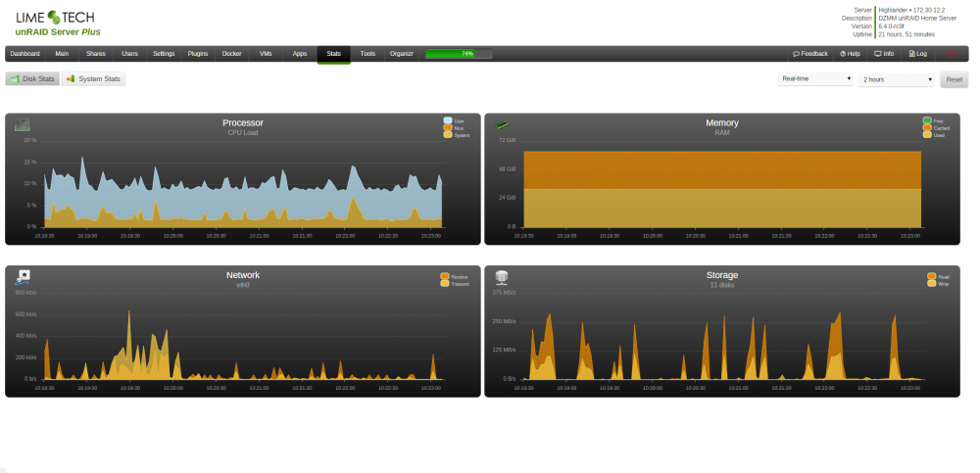This screenshot has width=980, height=473.
Task: Toggle the System legend swatch
Action: click(448, 134)
